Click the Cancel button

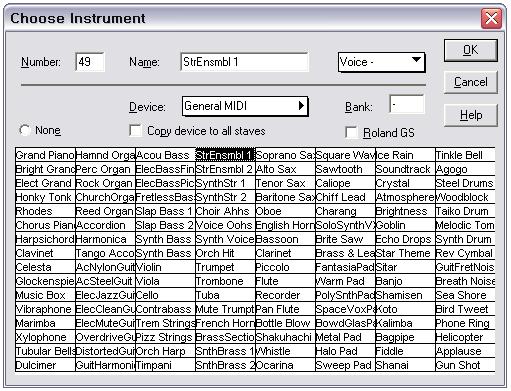[470, 82]
